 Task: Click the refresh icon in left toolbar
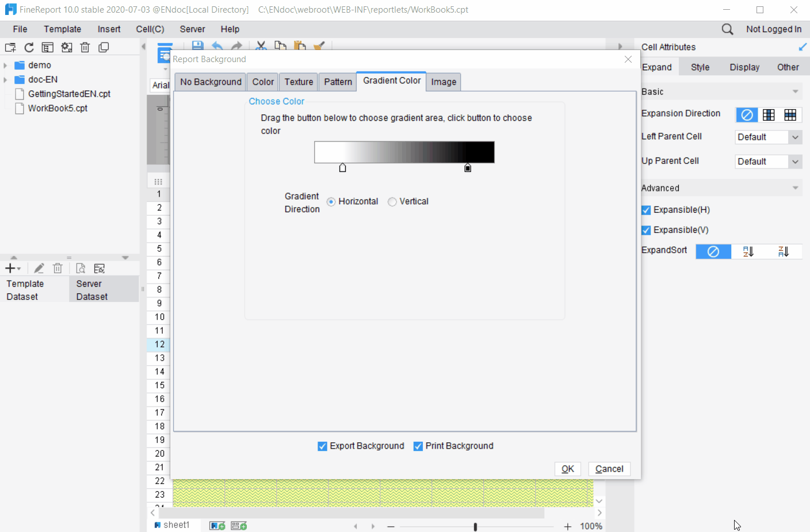[29, 47]
